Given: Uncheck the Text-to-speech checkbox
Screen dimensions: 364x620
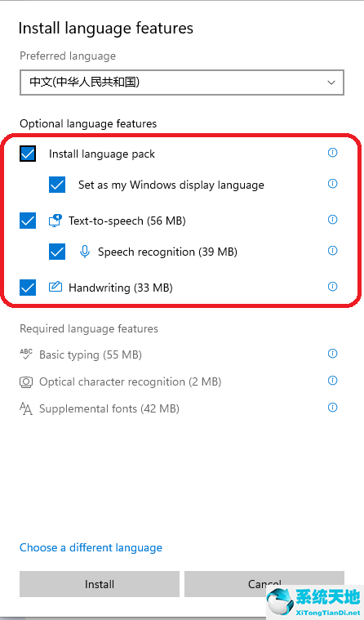Looking at the screenshot, I should pyautogui.click(x=28, y=221).
